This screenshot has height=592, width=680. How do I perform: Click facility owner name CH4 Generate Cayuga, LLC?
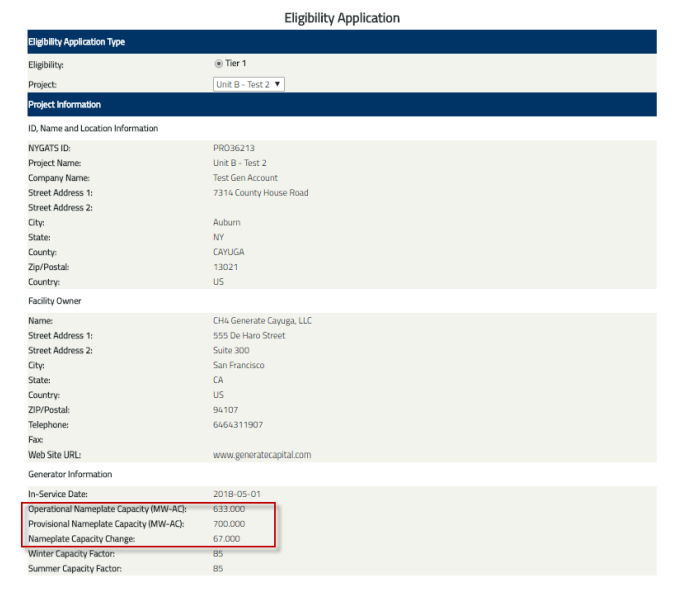(x=262, y=321)
